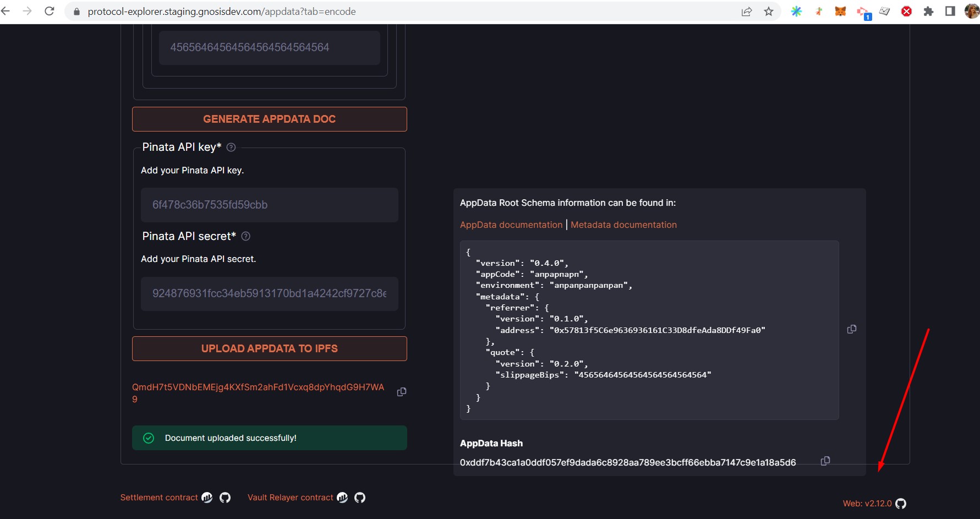Click the referrer "address" JSON line
Image resolution: width=980 pixels, height=519 pixels.
[x=630, y=330]
